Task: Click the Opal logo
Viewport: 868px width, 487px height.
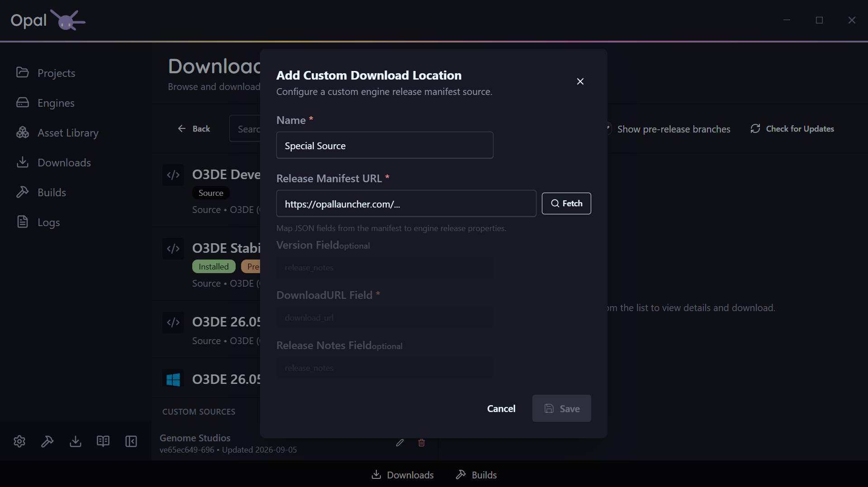Action: [48, 20]
